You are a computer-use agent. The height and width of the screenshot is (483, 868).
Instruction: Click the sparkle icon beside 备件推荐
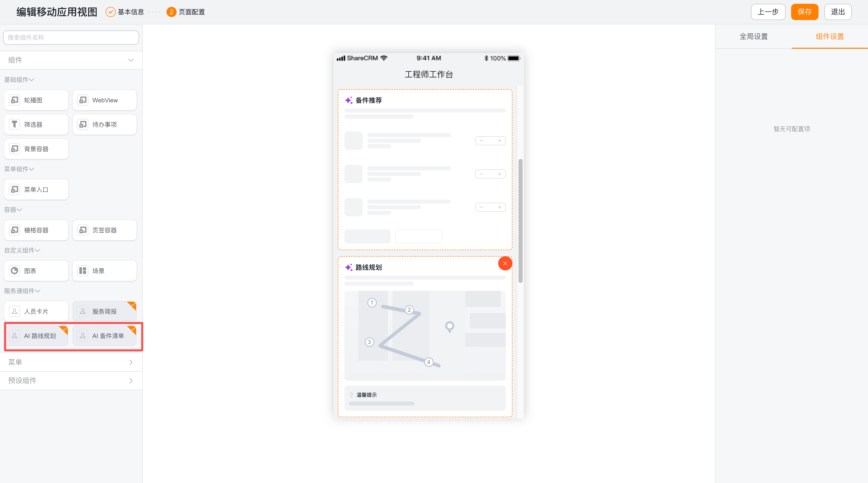pyautogui.click(x=349, y=100)
